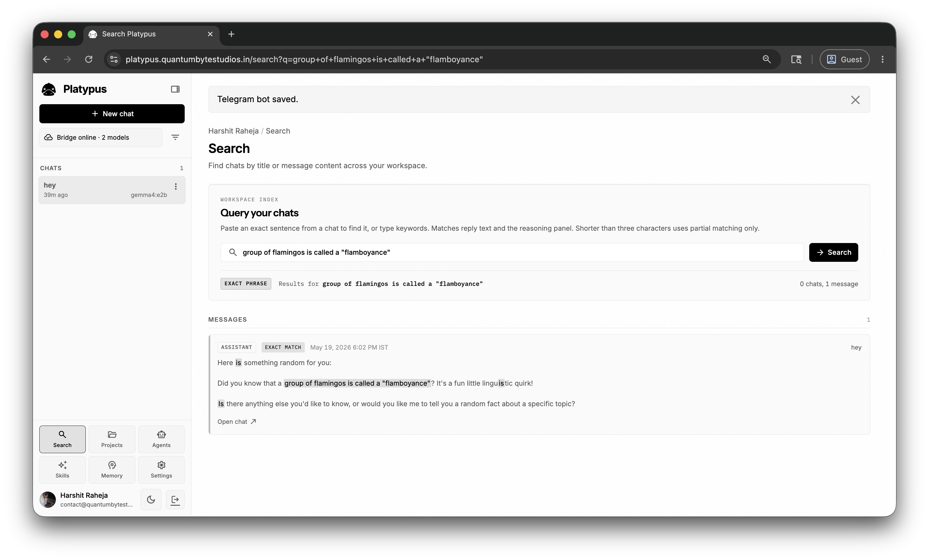Submit query with the Search button

(833, 252)
